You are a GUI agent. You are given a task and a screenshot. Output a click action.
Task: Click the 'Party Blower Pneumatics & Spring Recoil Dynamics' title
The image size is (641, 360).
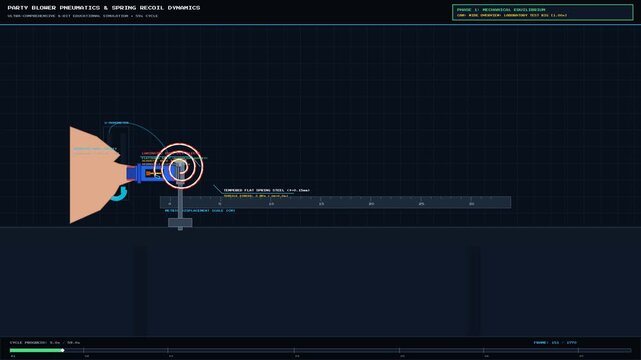pyautogui.click(x=104, y=8)
